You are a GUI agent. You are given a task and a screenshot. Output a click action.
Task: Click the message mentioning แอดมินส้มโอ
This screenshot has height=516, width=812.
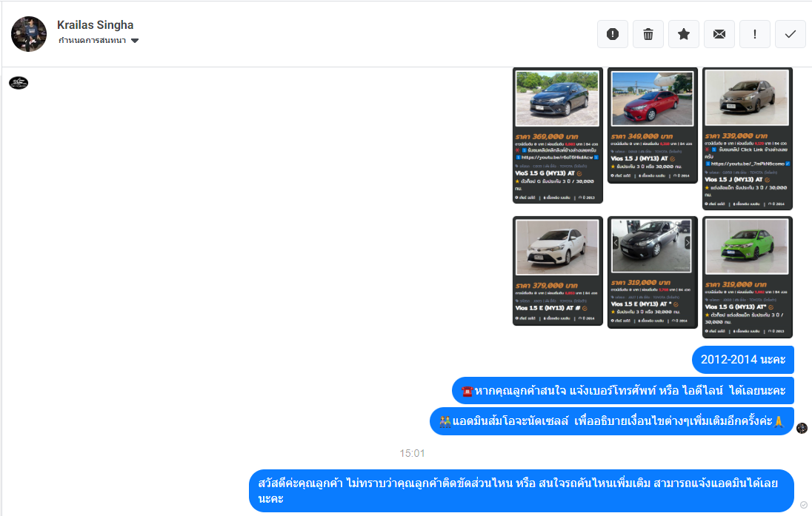(611, 421)
